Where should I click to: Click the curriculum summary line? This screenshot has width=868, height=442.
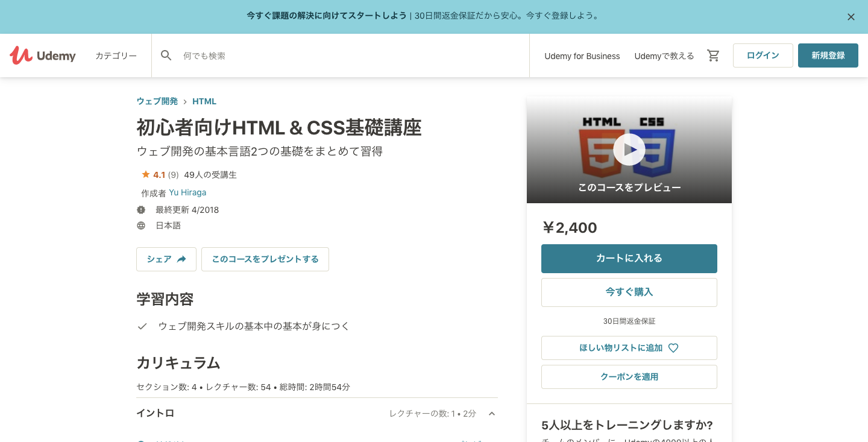pos(244,387)
